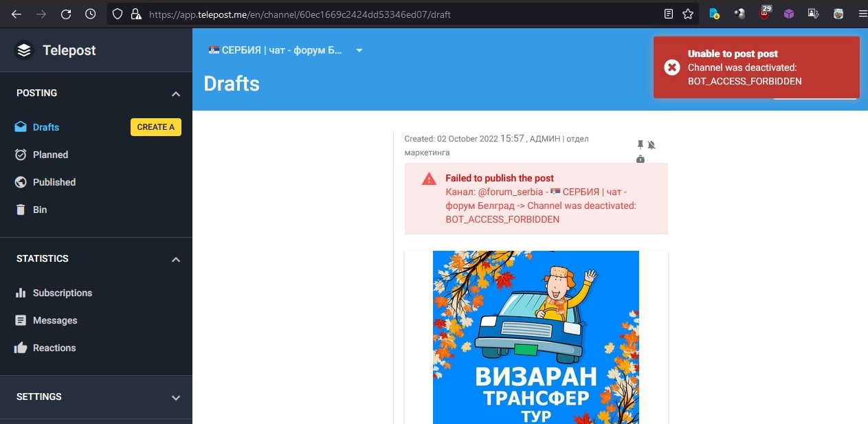The height and width of the screenshot is (424, 868).
Task: Click the Telepost brand name
Action: 69,50
